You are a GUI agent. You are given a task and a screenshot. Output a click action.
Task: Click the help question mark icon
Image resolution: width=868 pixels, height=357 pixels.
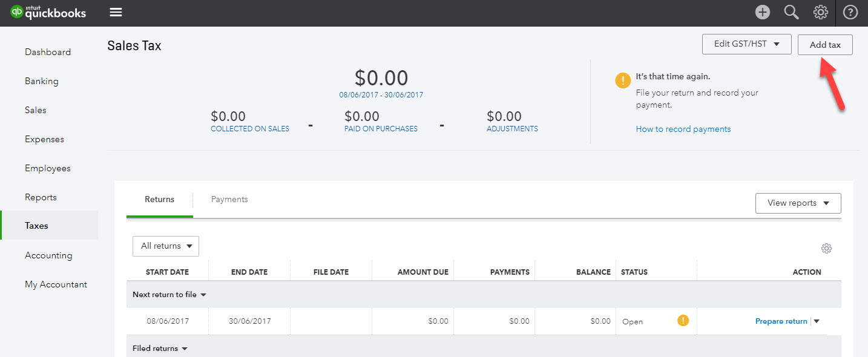click(x=850, y=11)
